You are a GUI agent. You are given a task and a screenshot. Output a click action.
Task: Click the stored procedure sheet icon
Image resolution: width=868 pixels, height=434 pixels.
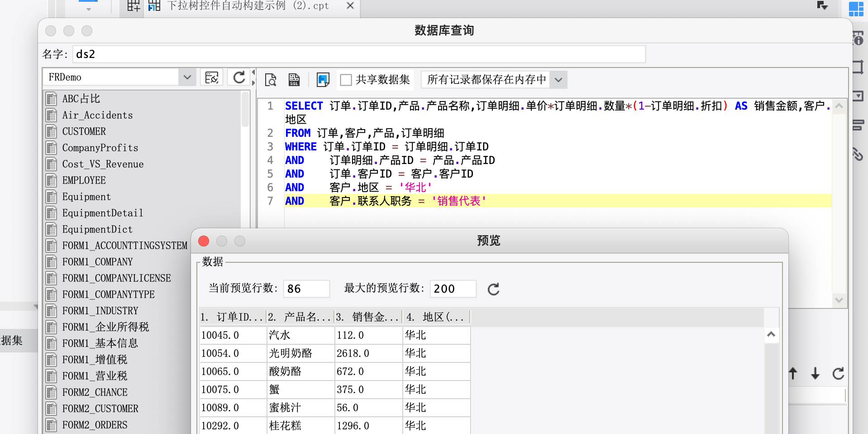pyautogui.click(x=294, y=80)
